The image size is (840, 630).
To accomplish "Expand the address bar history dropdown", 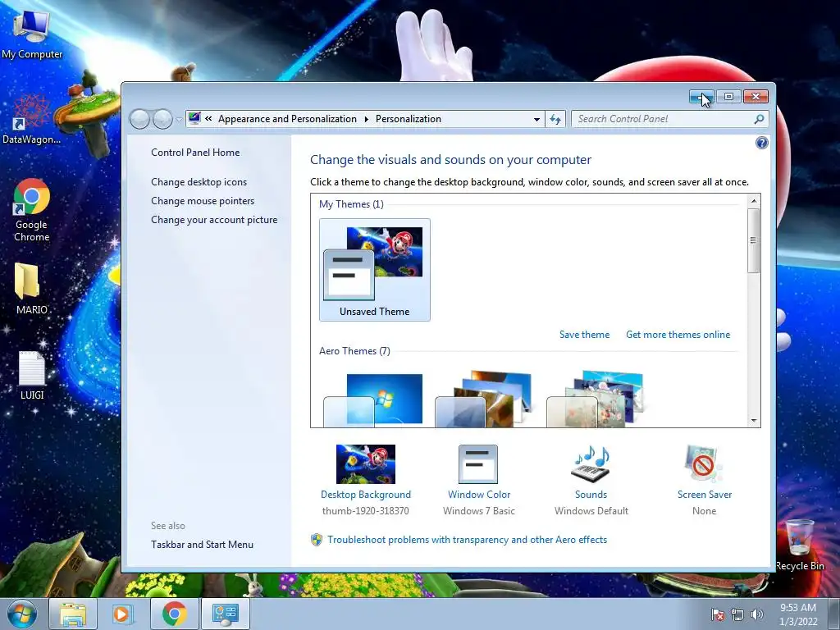I will coord(536,120).
